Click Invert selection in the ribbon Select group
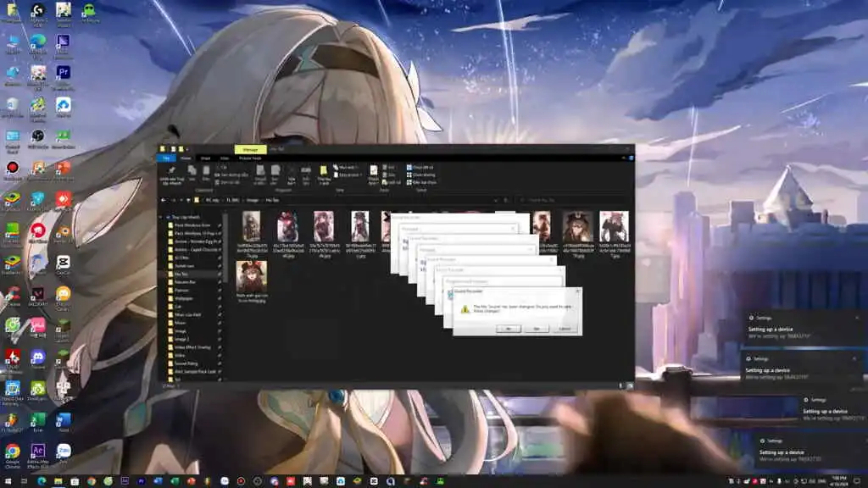 422,182
